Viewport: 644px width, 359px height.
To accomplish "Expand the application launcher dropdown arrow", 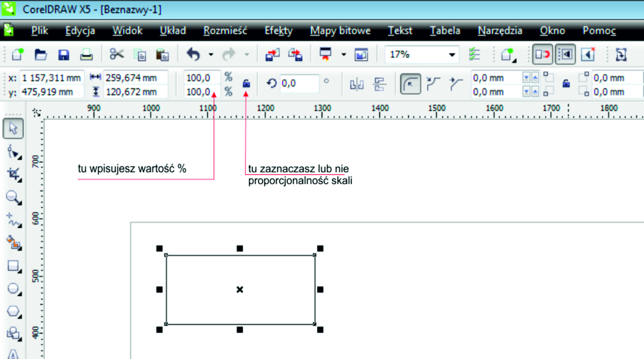I will coord(344,55).
